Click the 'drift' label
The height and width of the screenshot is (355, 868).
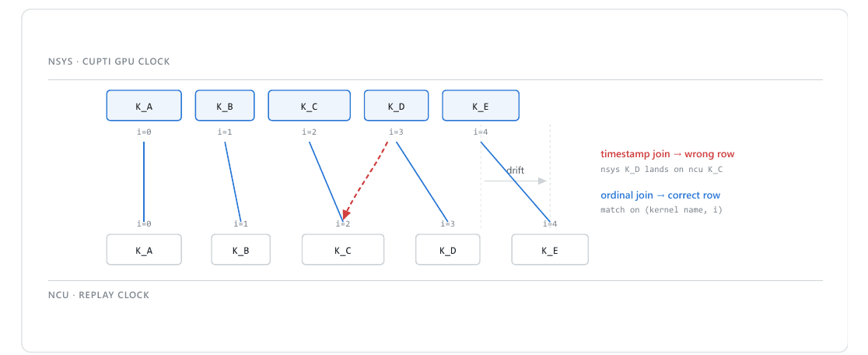(516, 170)
